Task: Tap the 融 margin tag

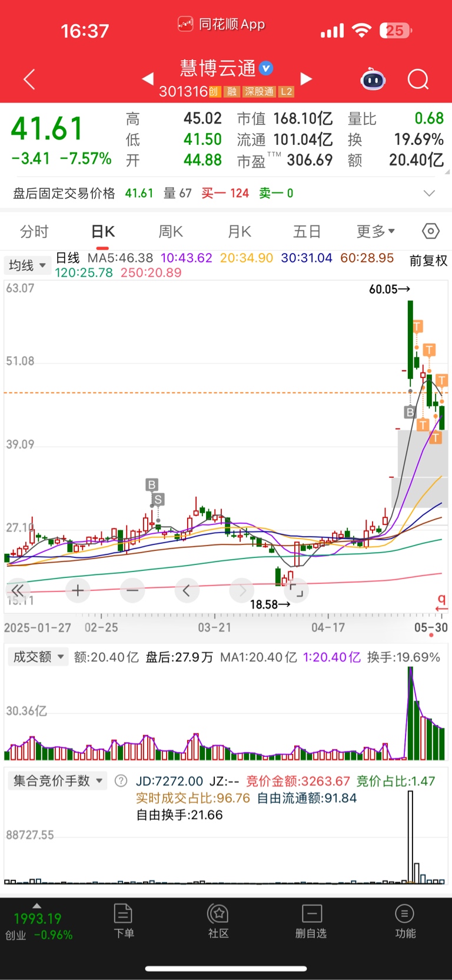Action: pyautogui.click(x=232, y=92)
